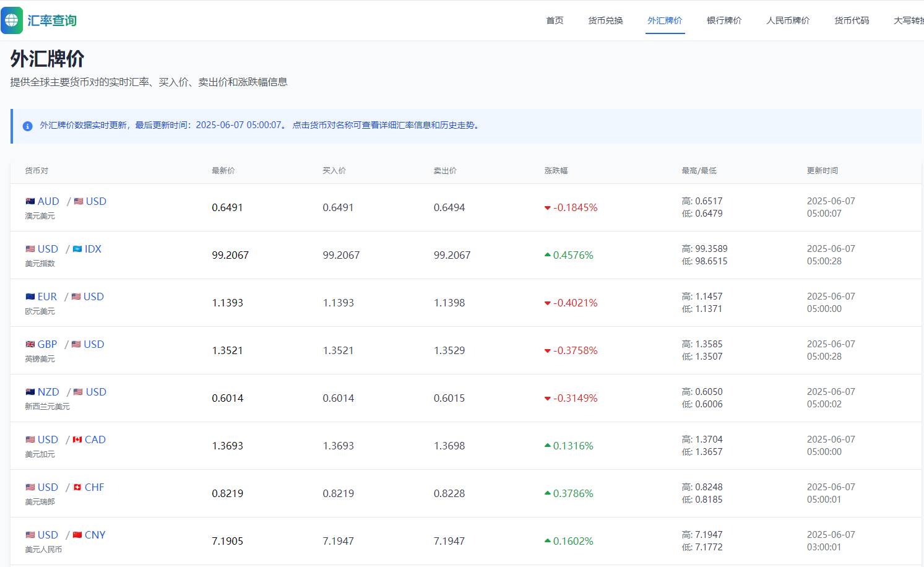Open the IDX currency link

pyautogui.click(x=93, y=249)
